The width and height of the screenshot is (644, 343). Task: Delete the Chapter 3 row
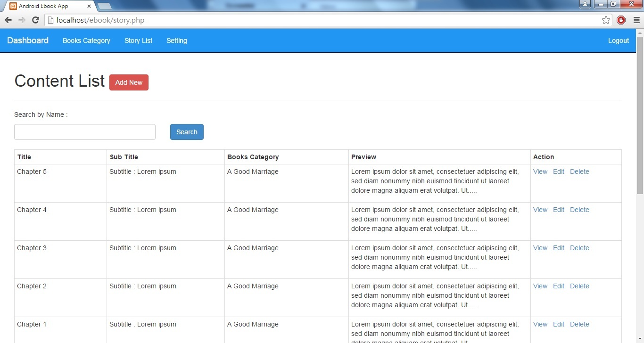pos(579,248)
